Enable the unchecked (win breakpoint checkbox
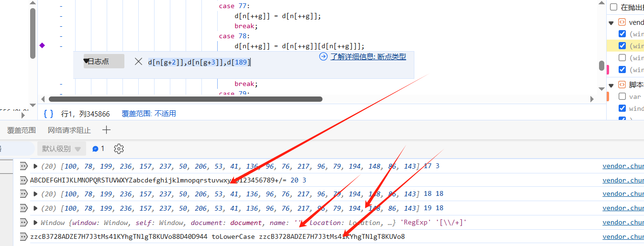This screenshot has width=644, height=246. coord(622,58)
